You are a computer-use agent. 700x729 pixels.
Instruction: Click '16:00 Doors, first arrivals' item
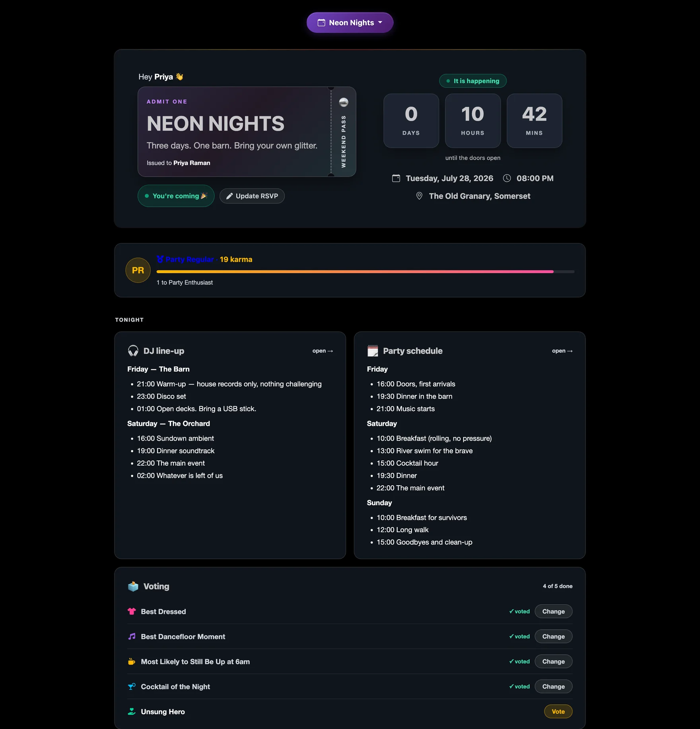point(416,384)
